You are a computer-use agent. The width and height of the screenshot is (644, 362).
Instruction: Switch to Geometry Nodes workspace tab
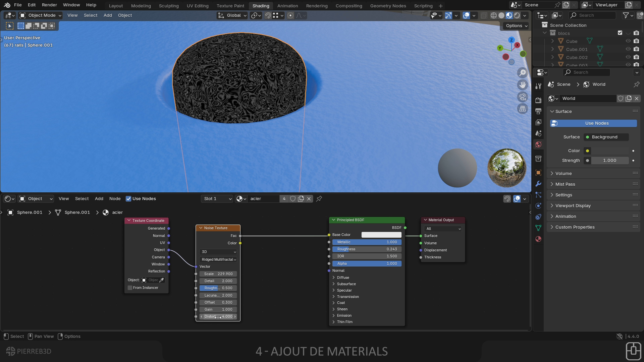[388, 6]
